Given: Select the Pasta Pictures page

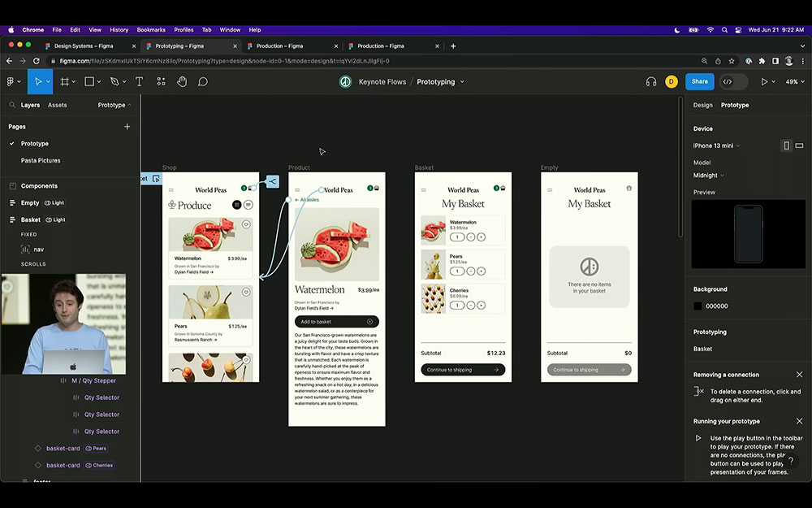Looking at the screenshot, I should click(41, 160).
